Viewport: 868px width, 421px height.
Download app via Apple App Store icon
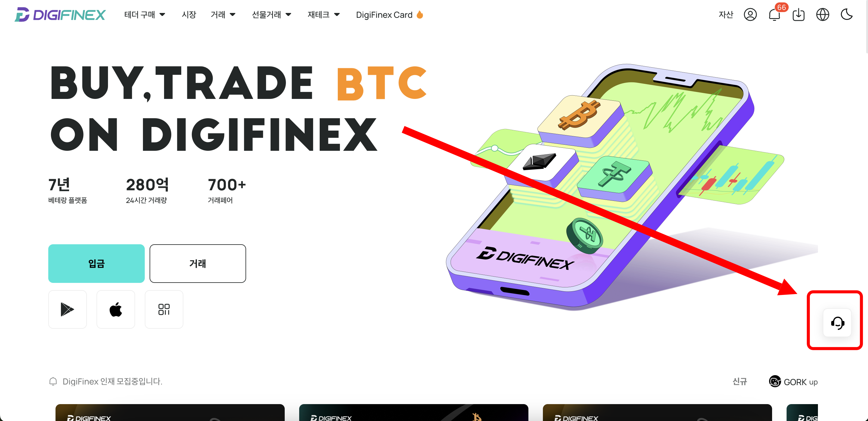(x=116, y=309)
